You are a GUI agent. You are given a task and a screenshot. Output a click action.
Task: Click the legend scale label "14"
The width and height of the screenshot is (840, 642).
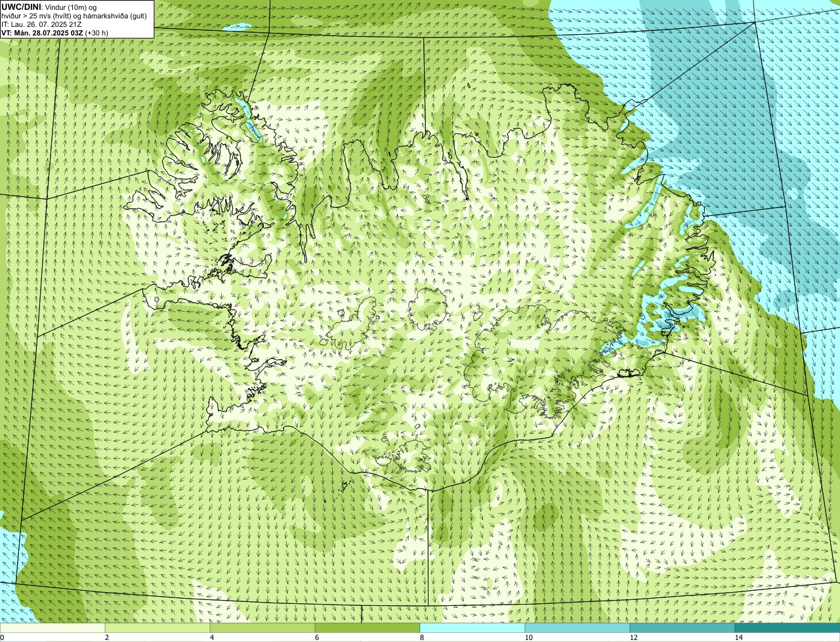point(738,637)
